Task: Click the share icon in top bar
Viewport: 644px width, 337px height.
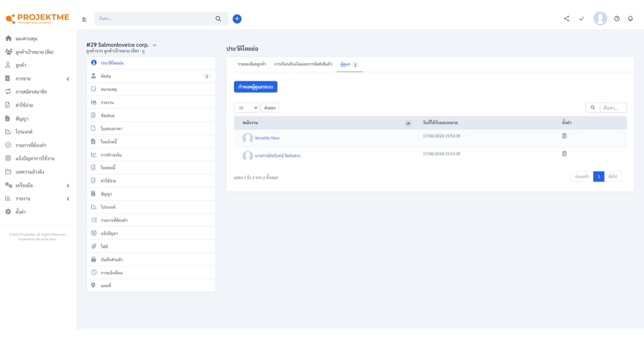Action: [x=567, y=19]
